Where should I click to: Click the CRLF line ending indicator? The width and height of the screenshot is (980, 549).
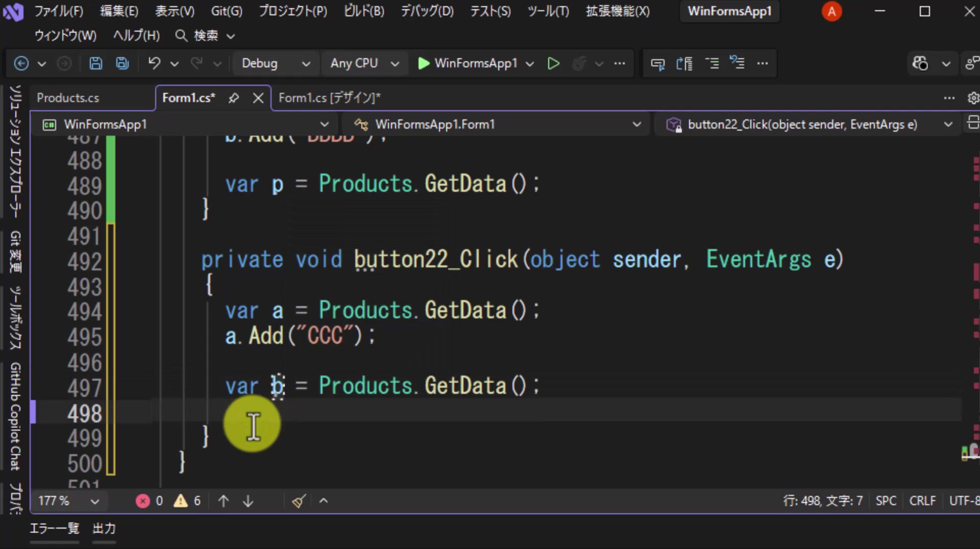tap(922, 501)
